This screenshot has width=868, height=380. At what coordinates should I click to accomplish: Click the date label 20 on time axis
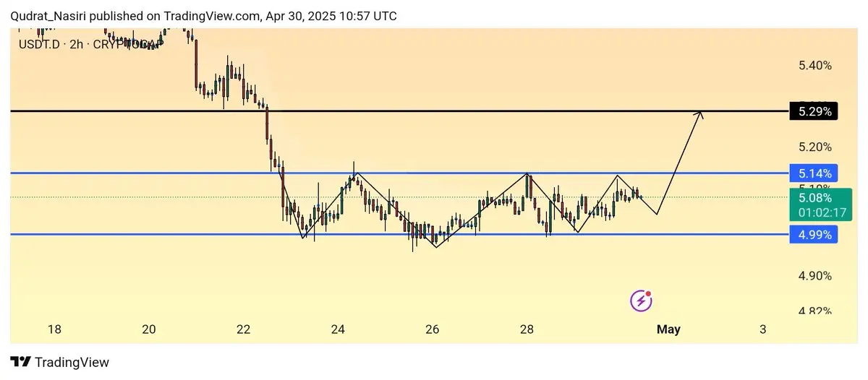pos(149,329)
